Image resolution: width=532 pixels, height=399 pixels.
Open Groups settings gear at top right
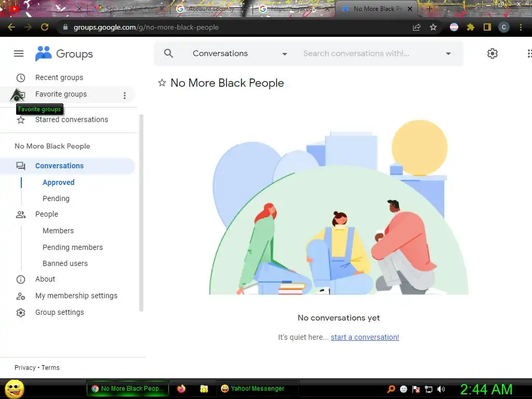pyautogui.click(x=493, y=54)
